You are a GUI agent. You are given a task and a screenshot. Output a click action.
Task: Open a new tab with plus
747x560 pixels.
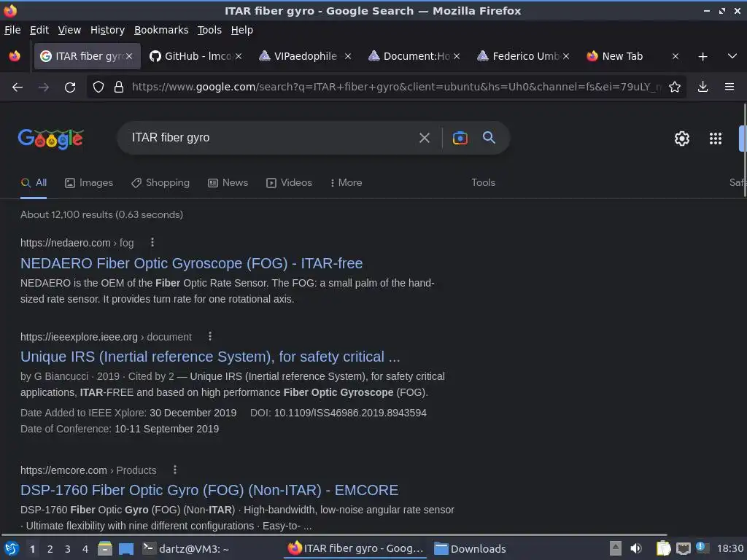pyautogui.click(x=703, y=57)
